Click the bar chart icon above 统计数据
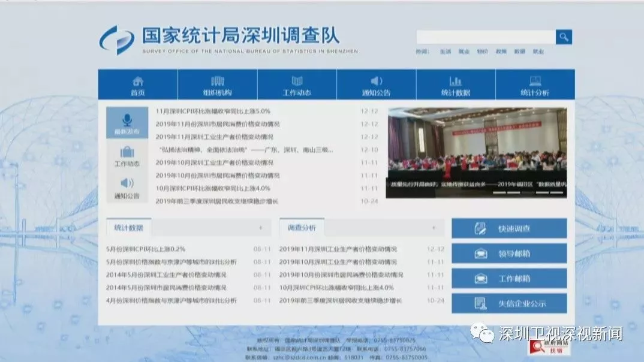Image resolution: width=644 pixels, height=362 pixels. pos(455,81)
